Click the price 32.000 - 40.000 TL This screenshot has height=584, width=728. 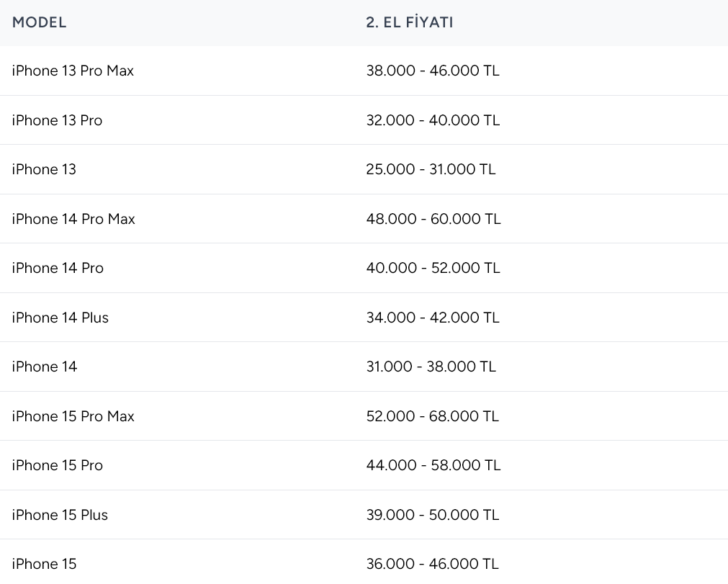tap(433, 120)
